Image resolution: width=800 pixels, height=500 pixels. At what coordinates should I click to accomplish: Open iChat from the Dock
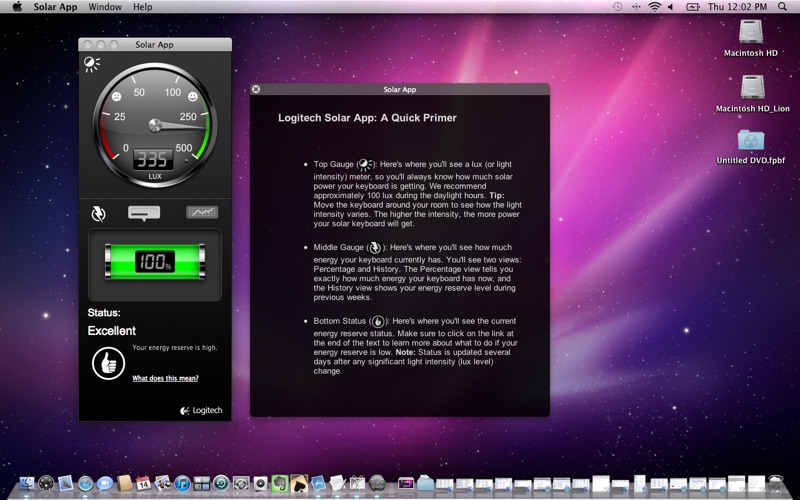pyautogui.click(x=105, y=483)
